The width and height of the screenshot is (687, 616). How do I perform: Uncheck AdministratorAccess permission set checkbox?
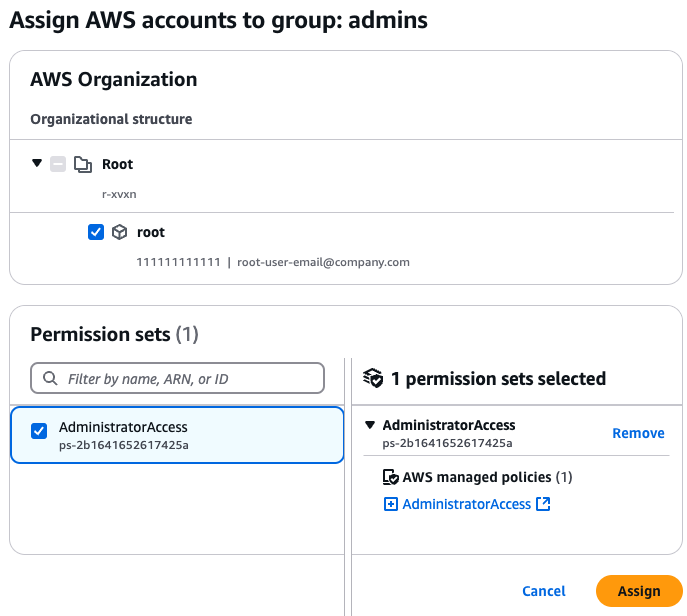pos(39,431)
